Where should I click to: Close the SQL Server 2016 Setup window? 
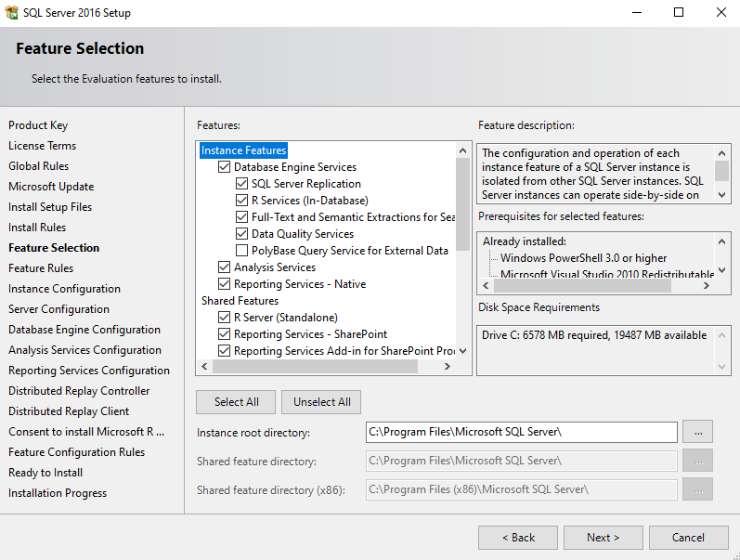point(721,13)
